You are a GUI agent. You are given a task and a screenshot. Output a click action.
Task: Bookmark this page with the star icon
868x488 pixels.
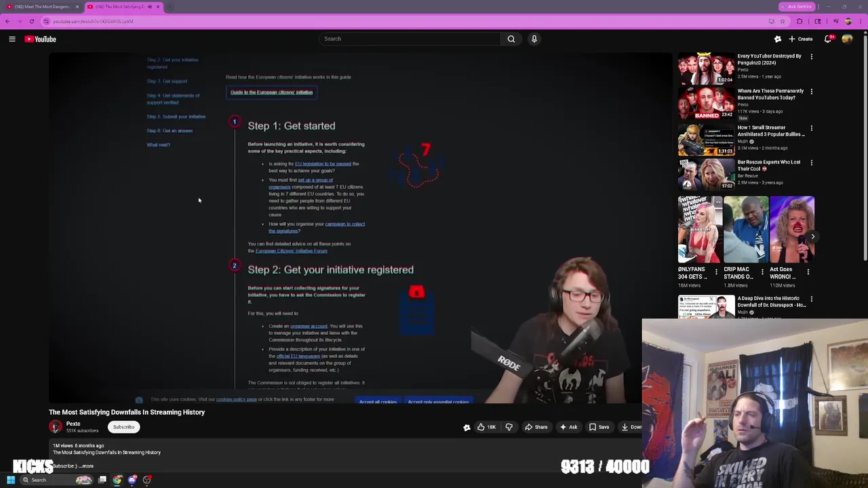coord(783,21)
